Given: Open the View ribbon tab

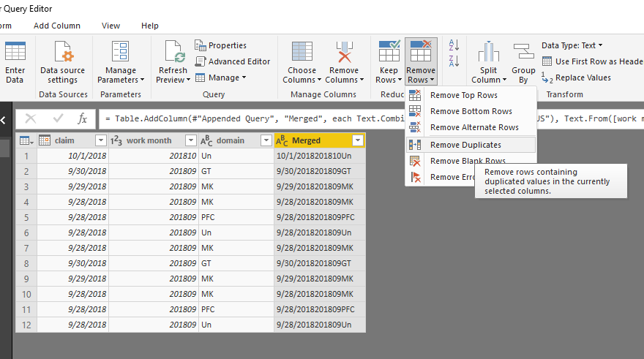Looking at the screenshot, I should (x=111, y=26).
